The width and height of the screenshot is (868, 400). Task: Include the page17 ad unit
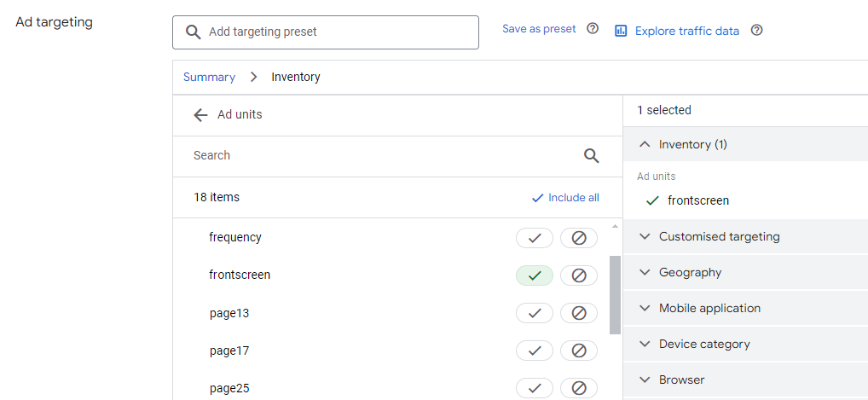click(535, 351)
